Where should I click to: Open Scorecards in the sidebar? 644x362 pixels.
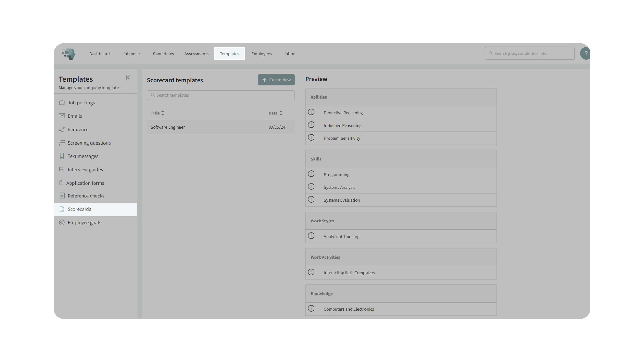[79, 209]
